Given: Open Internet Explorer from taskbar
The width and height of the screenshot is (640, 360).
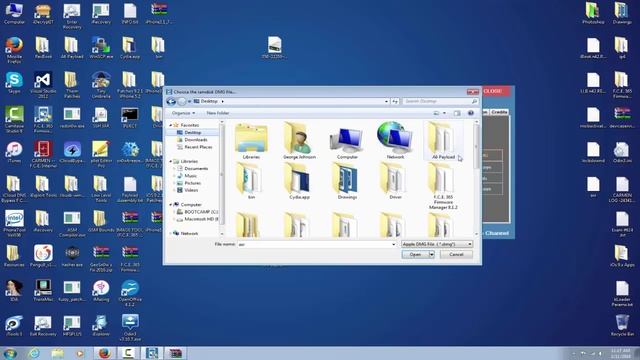Looking at the screenshot, I should click(x=34, y=353).
